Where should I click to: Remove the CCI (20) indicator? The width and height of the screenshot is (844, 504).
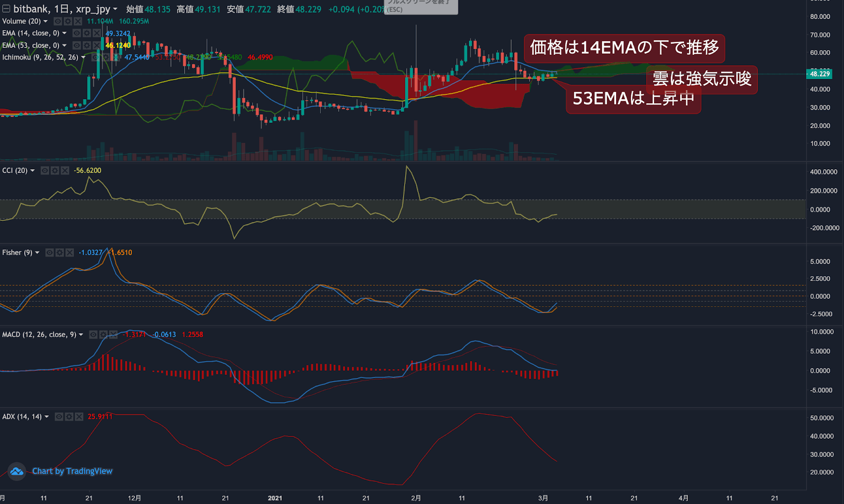tap(65, 170)
